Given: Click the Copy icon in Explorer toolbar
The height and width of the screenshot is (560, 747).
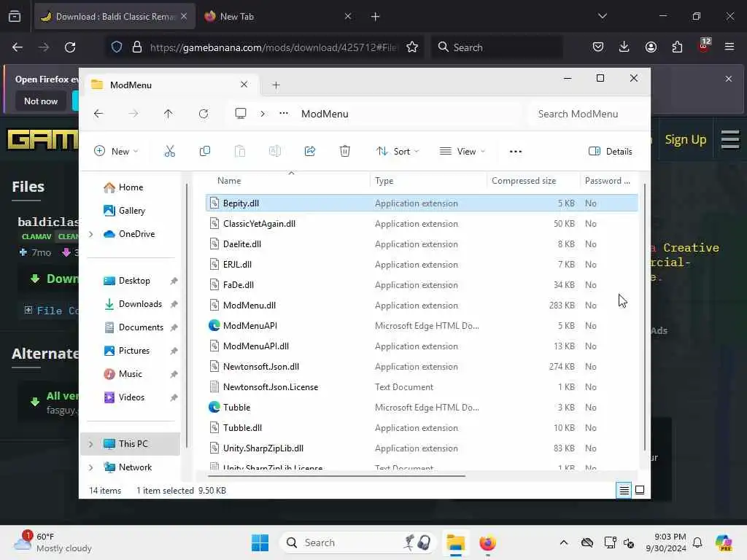Looking at the screenshot, I should [x=205, y=152].
